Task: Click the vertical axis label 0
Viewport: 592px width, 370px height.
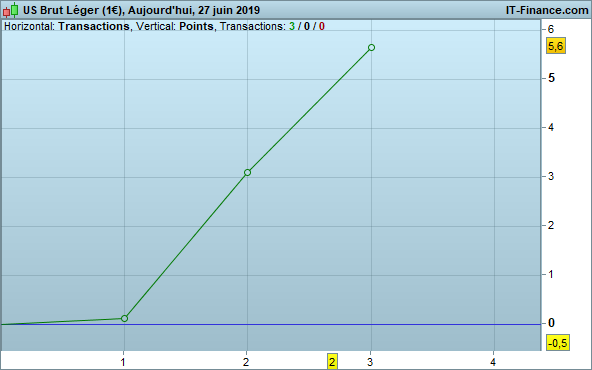Action: click(x=551, y=323)
